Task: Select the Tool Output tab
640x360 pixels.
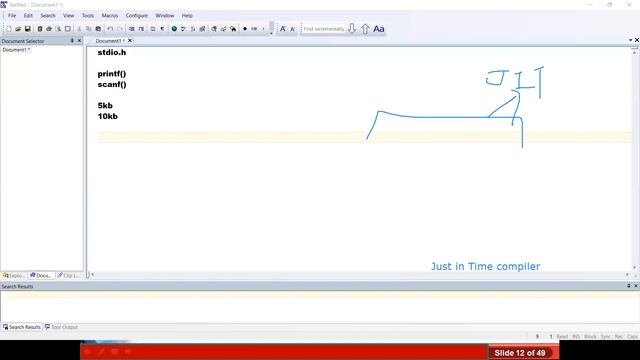Action: tap(61, 327)
